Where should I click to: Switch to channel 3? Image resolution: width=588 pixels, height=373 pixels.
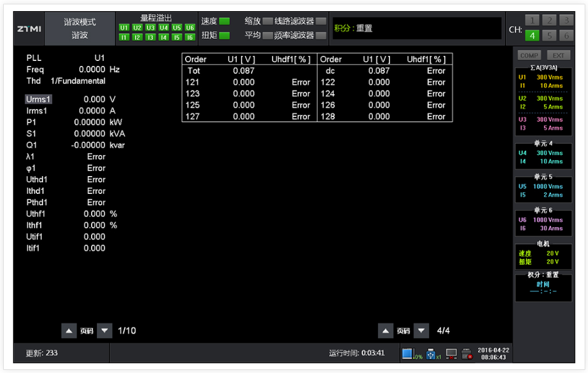pyautogui.click(x=566, y=20)
